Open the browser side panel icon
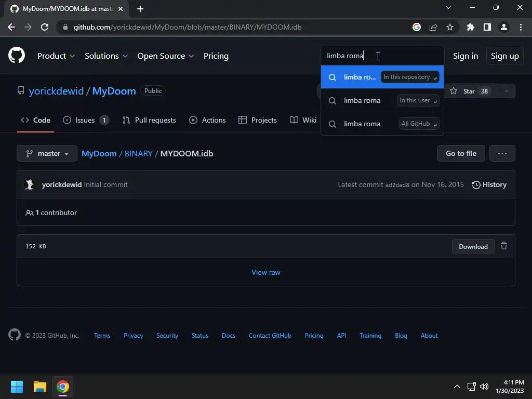The width and height of the screenshot is (532, 399). click(487, 27)
